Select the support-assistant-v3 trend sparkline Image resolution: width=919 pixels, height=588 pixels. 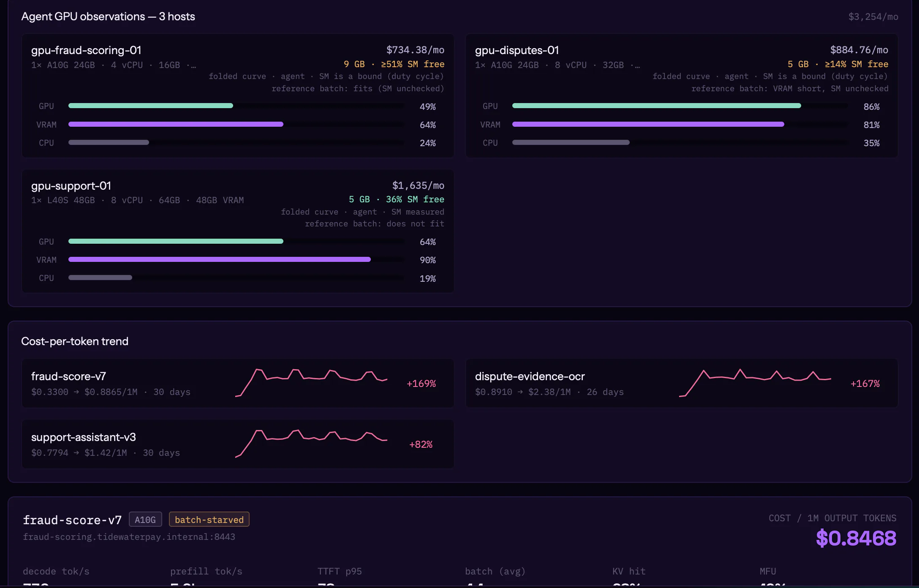point(311,444)
